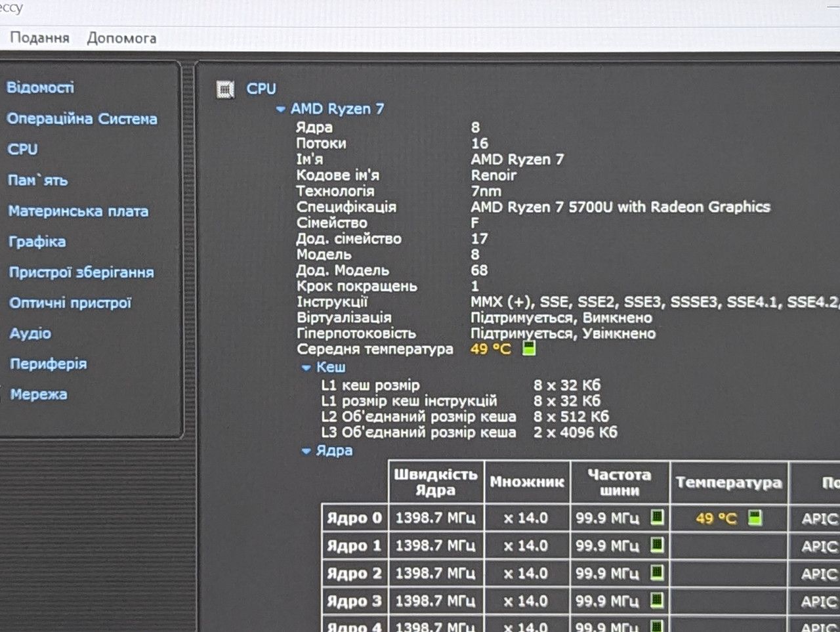
Task: Collapse the AMD Ryzen 7 tree node
Action: pos(281,110)
